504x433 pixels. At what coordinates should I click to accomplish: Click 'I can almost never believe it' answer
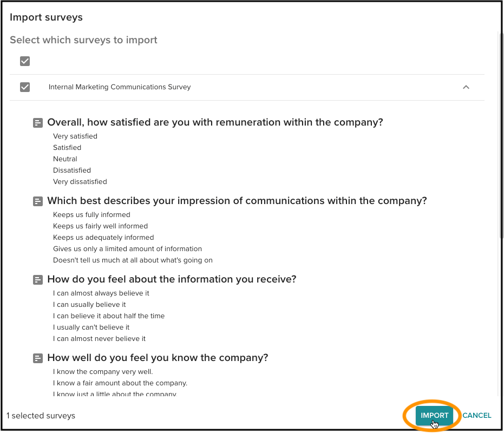pyautogui.click(x=99, y=338)
